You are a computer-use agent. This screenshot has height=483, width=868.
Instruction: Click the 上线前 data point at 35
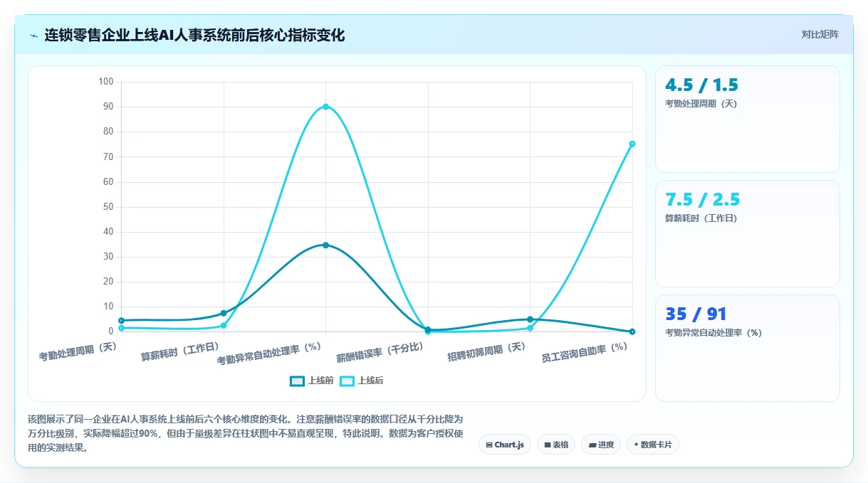coord(325,245)
